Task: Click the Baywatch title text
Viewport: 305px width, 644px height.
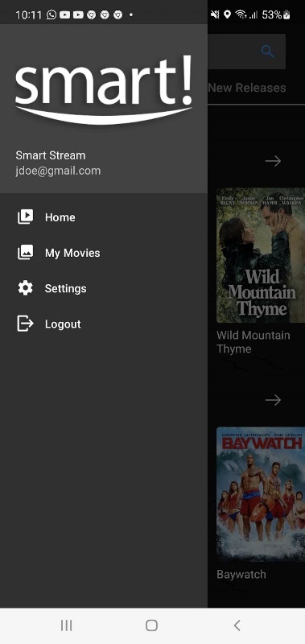Action: click(x=241, y=574)
